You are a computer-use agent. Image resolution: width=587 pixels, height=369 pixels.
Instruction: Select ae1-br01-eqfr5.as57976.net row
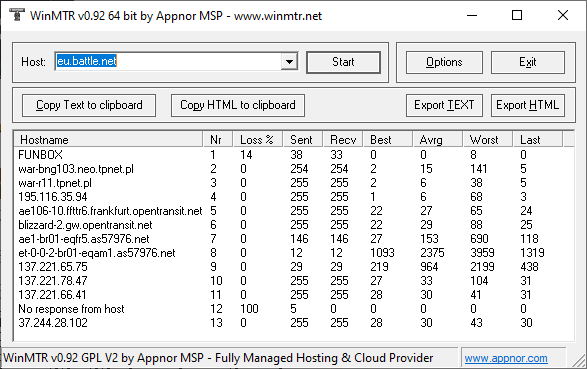(294, 239)
